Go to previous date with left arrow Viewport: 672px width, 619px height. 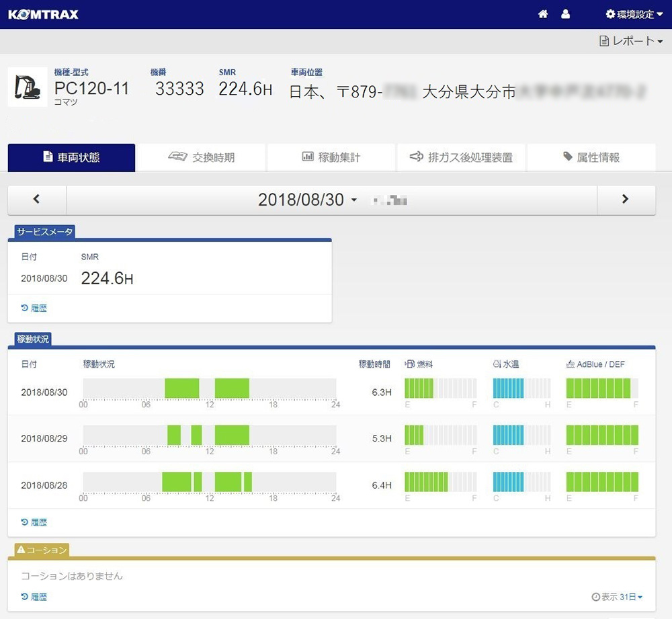coord(37,200)
